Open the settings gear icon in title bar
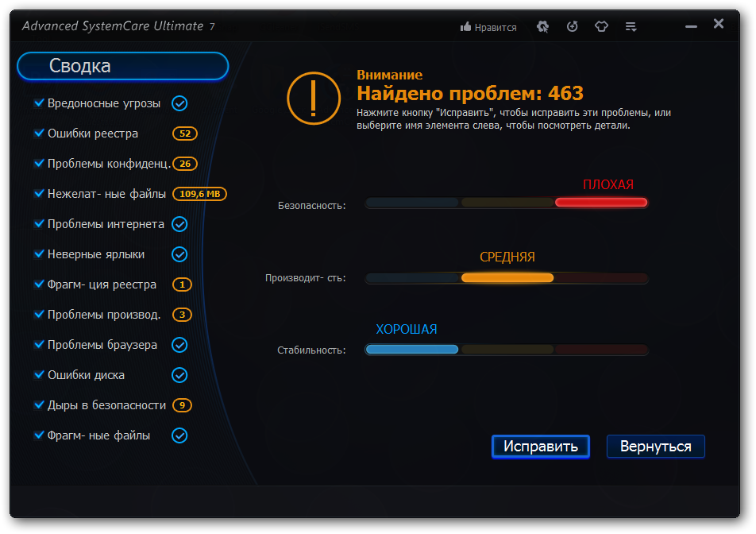Image resolution: width=756 pixels, height=534 pixels. click(x=543, y=26)
